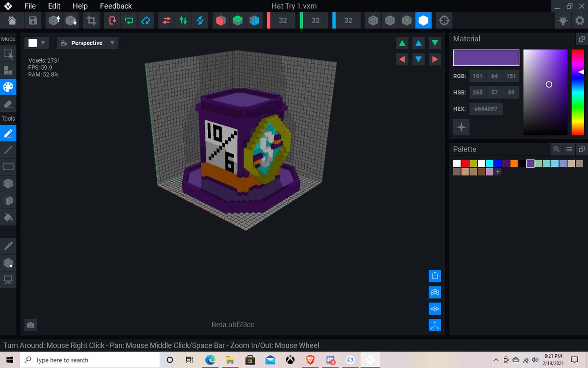The image size is (588, 368).
Task: Capture viewport screenshot with camera icon
Action: [30, 325]
